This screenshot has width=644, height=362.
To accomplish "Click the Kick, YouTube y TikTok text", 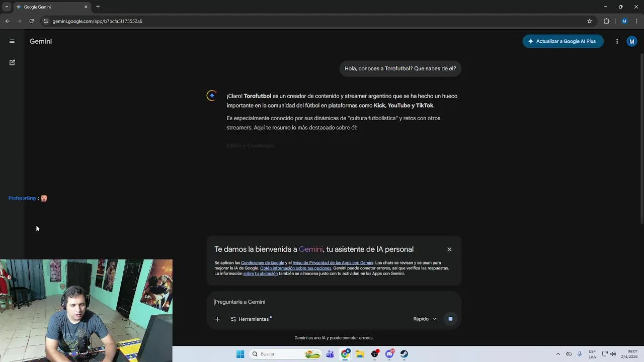I will click(404, 106).
